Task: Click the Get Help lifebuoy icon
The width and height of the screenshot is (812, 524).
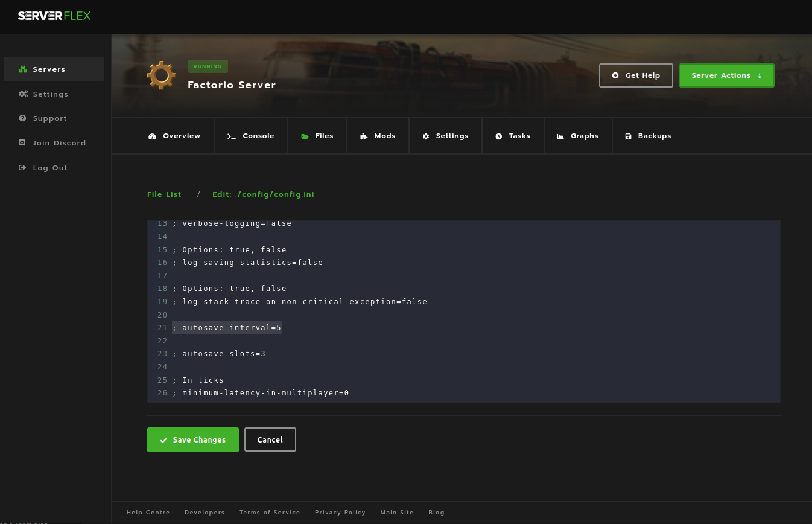Action: [x=615, y=75]
